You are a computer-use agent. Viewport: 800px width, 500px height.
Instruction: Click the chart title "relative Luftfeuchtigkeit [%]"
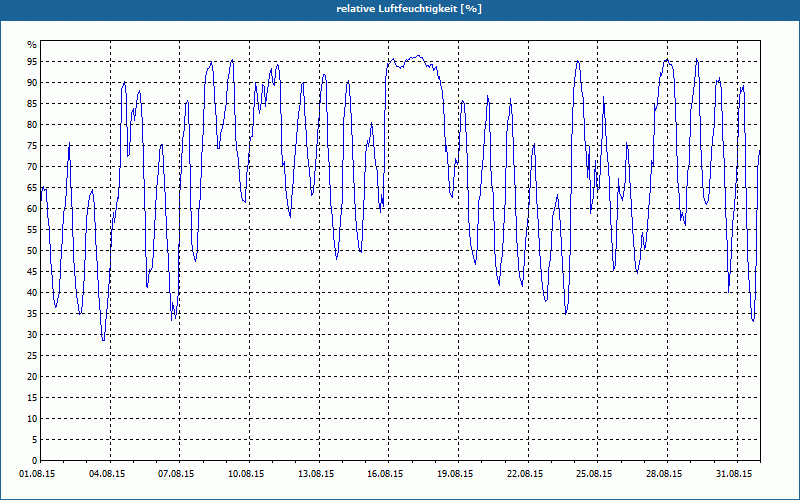[x=409, y=9]
